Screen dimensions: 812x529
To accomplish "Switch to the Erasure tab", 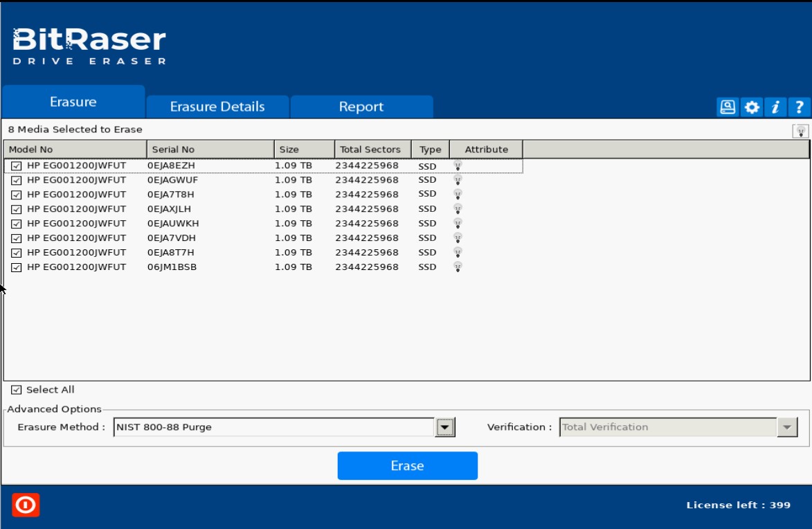I will pyautogui.click(x=73, y=102).
